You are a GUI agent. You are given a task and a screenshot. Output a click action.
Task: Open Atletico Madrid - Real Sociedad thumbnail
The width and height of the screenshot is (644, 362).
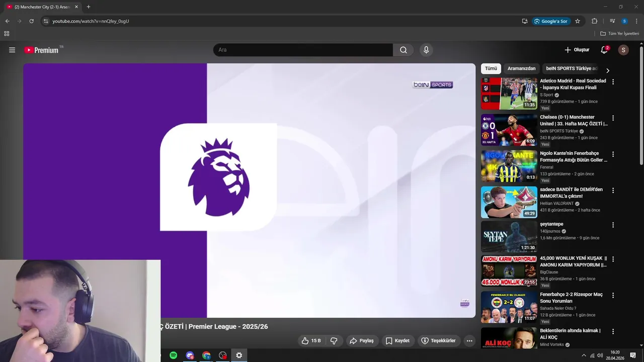tap(509, 94)
